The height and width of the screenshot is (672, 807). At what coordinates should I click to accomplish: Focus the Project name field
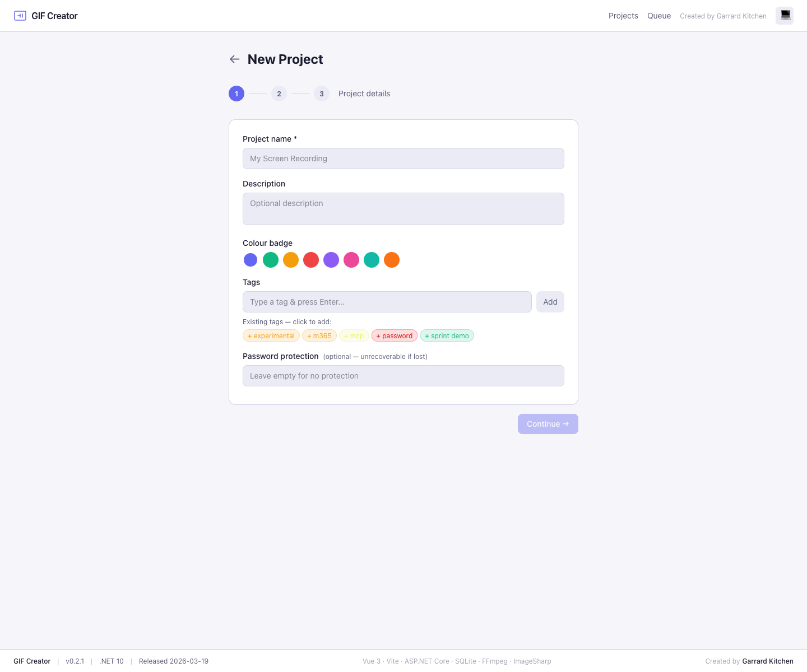coord(403,158)
